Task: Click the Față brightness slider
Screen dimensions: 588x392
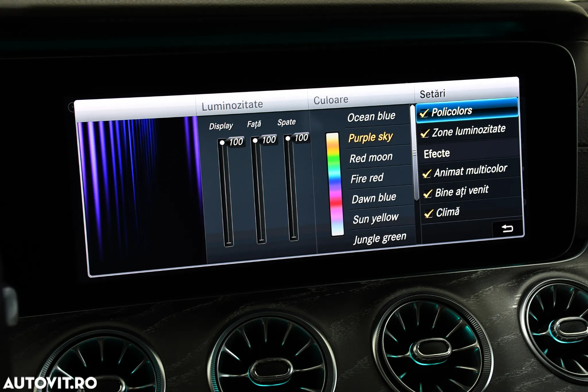Action: click(258, 190)
